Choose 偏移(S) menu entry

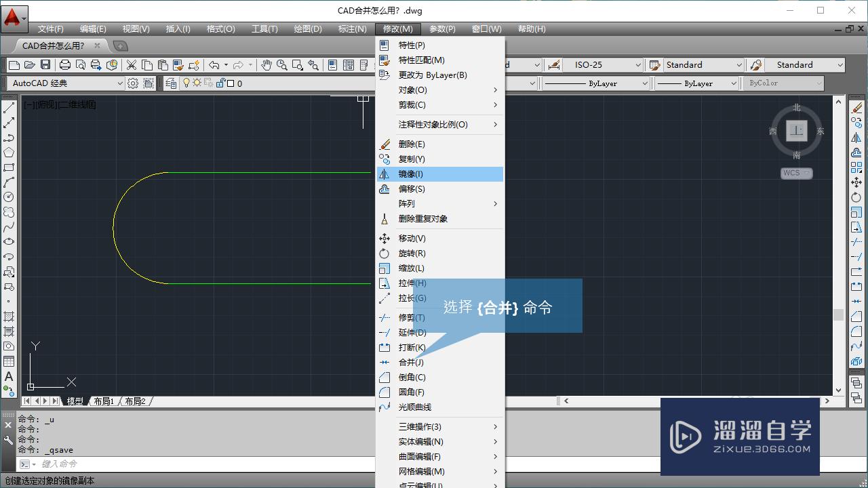[440, 189]
